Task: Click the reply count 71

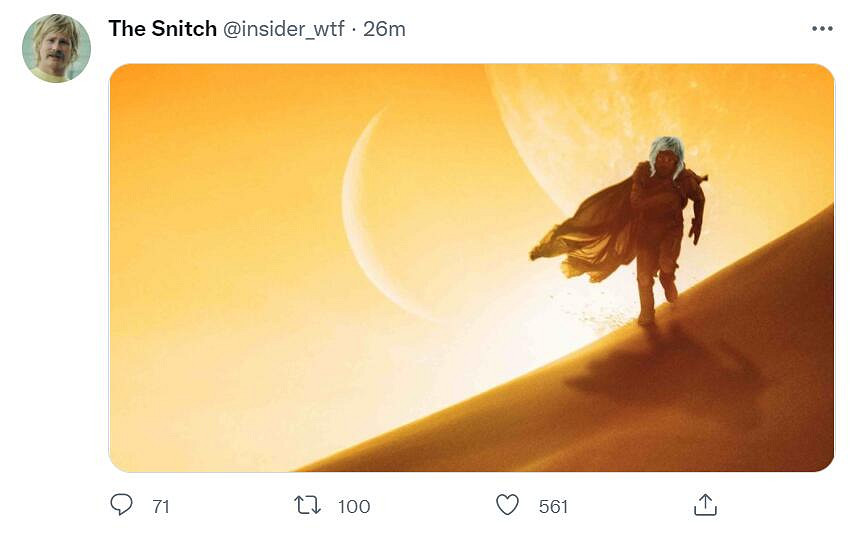Action: tap(161, 507)
